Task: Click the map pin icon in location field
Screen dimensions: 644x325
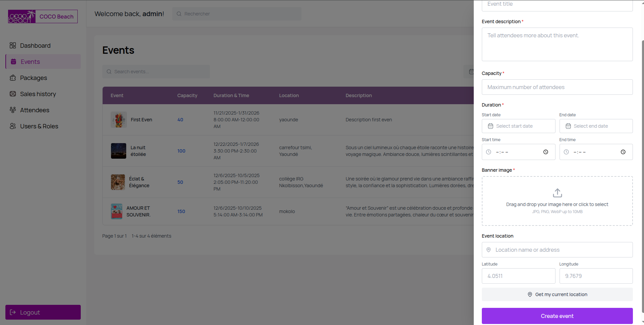Action: point(489,250)
